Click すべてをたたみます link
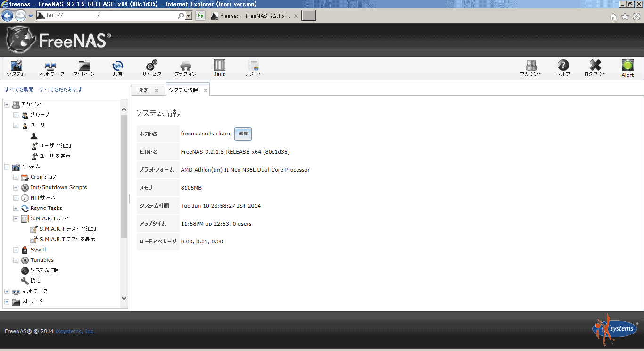The height and width of the screenshot is (351, 644). click(61, 89)
